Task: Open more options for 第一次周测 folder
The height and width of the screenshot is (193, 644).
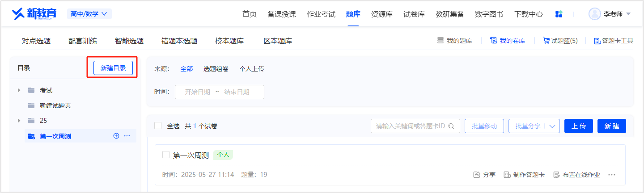Action: point(127,136)
